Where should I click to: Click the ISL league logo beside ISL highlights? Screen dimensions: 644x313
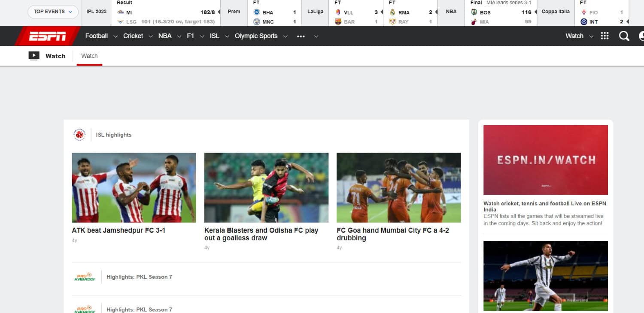pos(79,135)
